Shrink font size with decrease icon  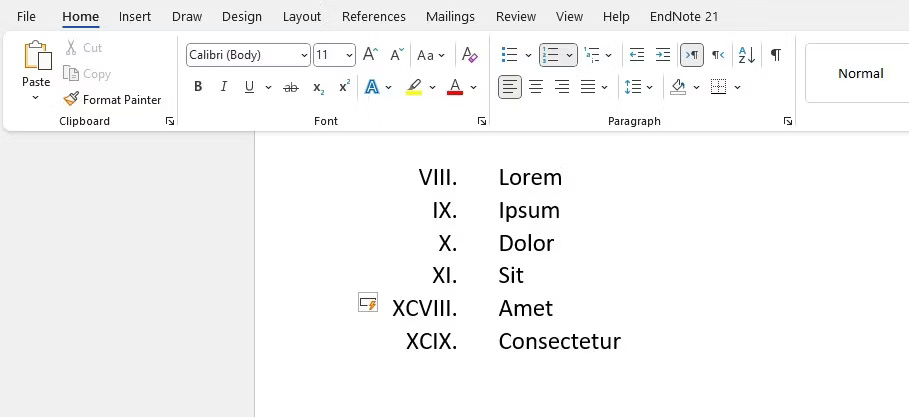397,55
